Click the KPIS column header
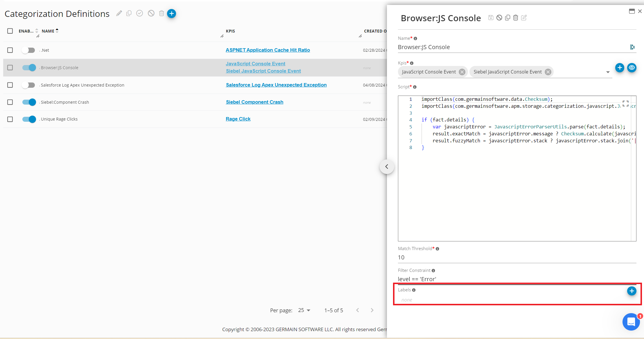This screenshot has width=644, height=339. [x=230, y=31]
